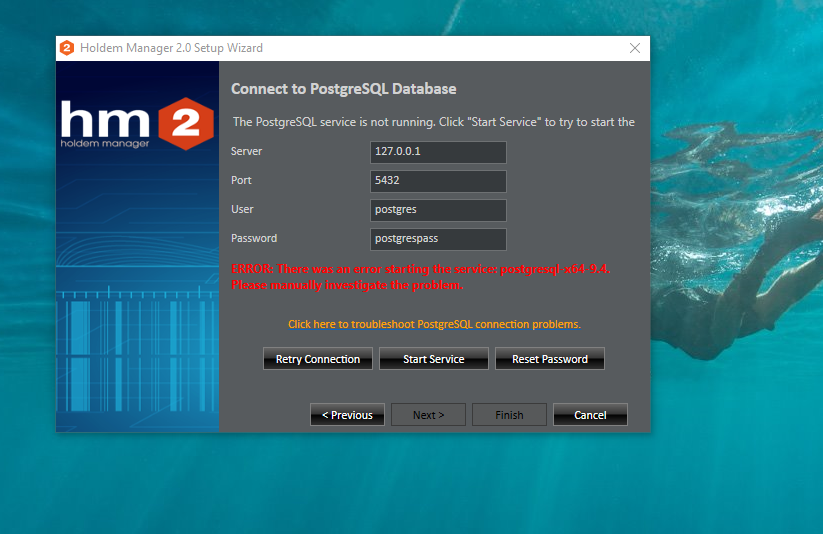Click into the Password input field
The height and width of the screenshot is (534, 823).
[438, 239]
